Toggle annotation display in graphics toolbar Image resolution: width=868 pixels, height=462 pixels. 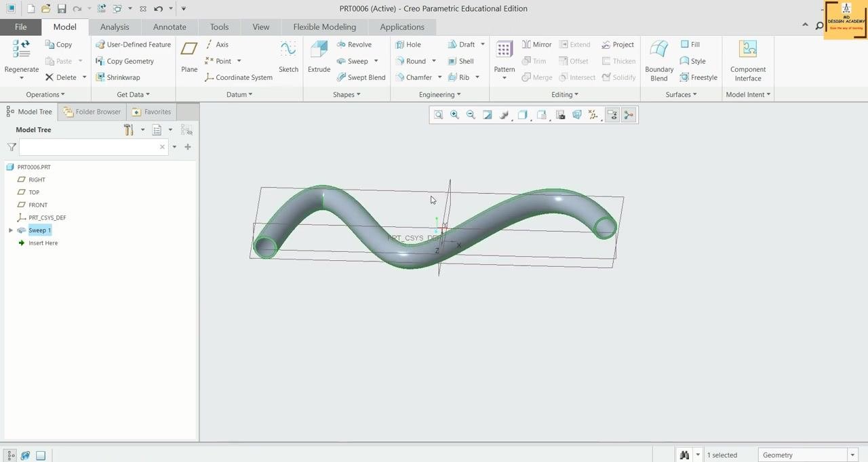[x=612, y=115]
